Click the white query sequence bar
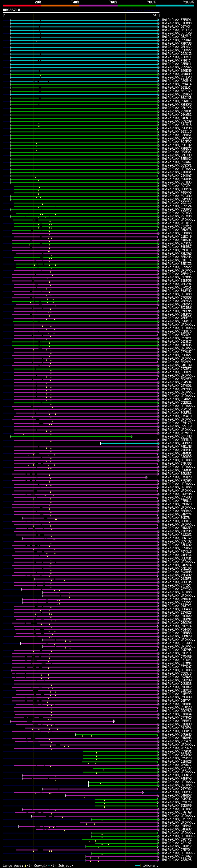This screenshot has width=197, height=868. point(81,13)
